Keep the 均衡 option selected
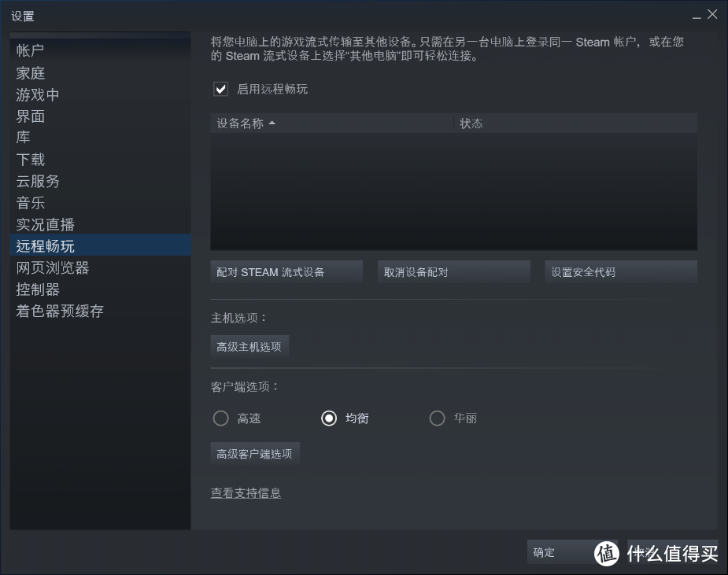 (329, 418)
